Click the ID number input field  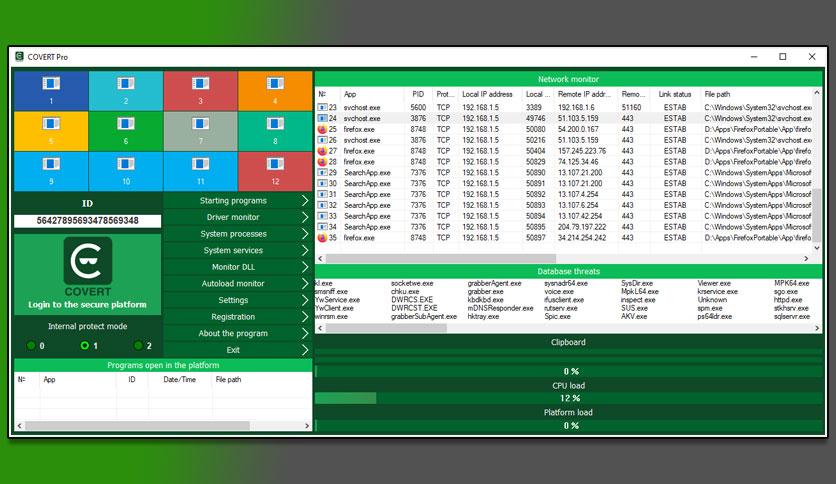[87, 221]
